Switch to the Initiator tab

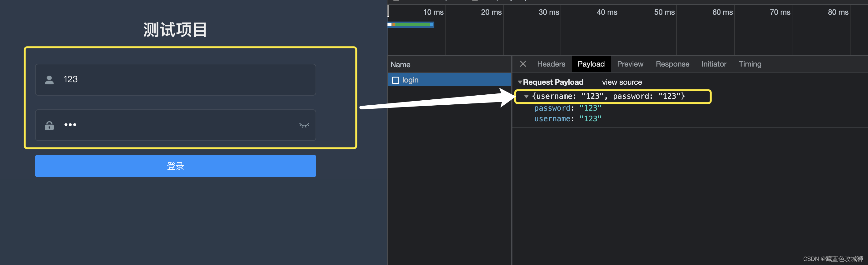point(714,64)
